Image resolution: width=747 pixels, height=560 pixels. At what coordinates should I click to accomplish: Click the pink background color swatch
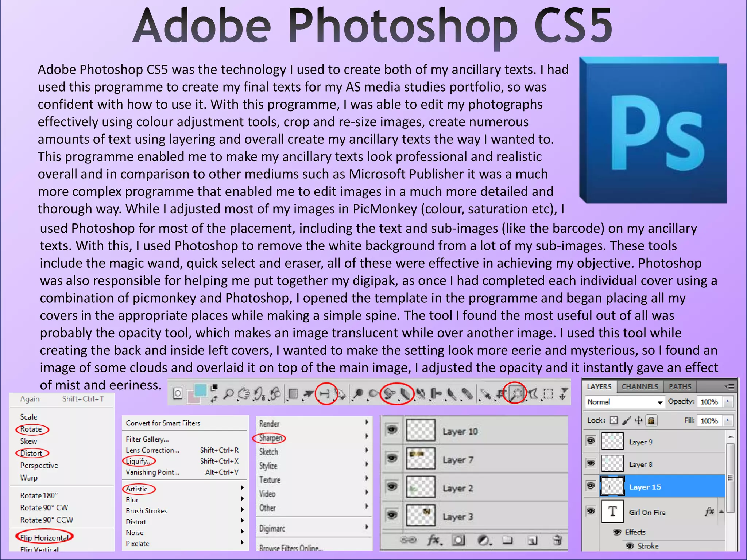tap(193, 398)
